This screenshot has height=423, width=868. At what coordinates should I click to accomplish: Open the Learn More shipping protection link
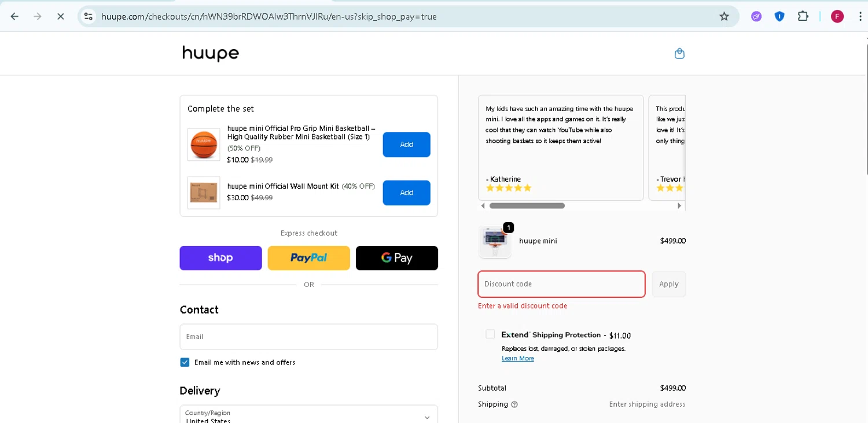518,358
